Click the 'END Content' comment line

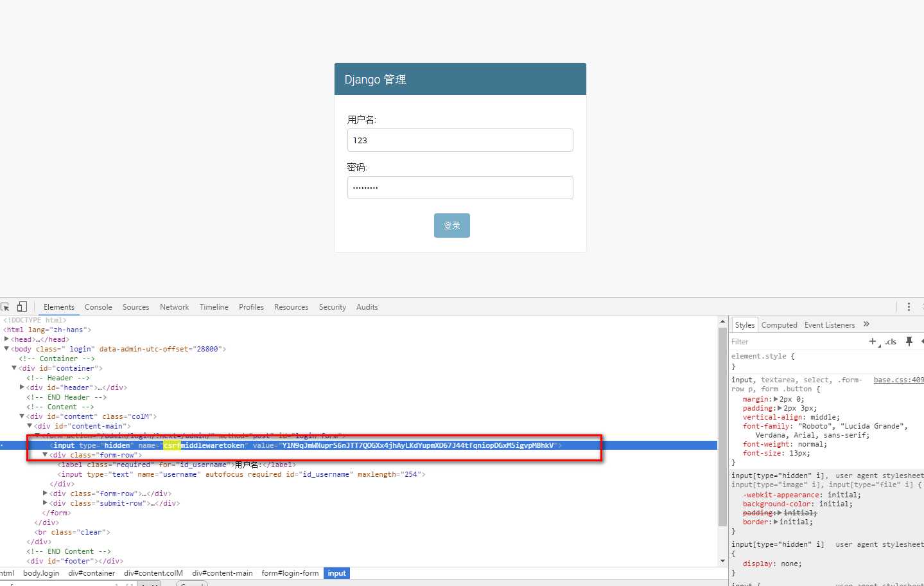tap(69, 551)
